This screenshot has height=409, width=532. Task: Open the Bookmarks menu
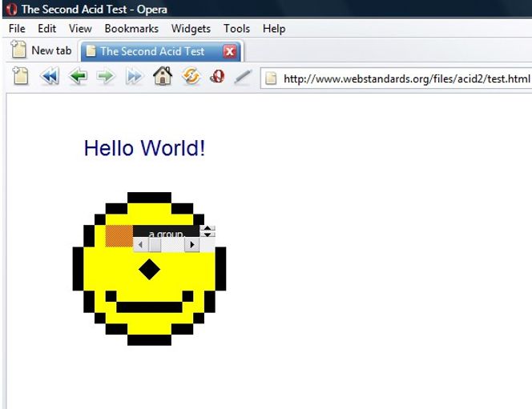coord(131,29)
